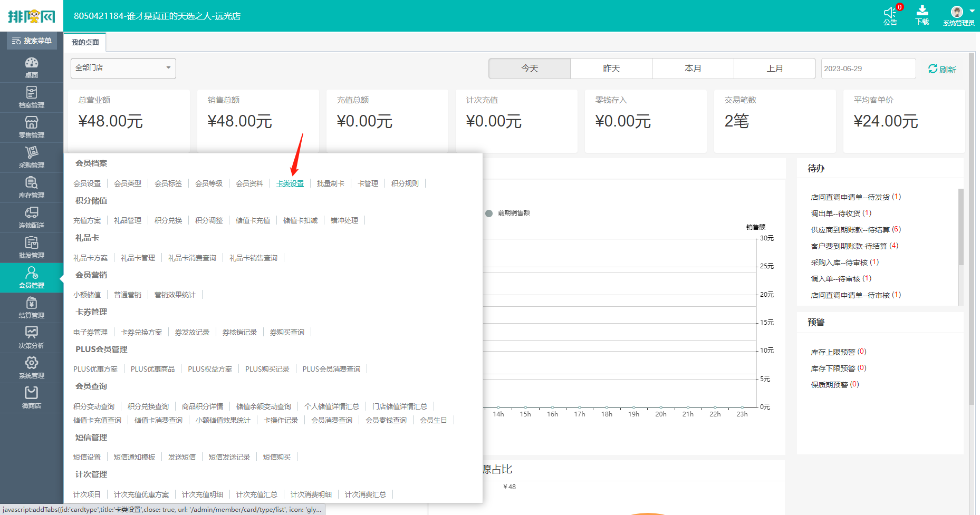Open 短信购买 menu link
The width and height of the screenshot is (980, 515).
coord(277,457)
